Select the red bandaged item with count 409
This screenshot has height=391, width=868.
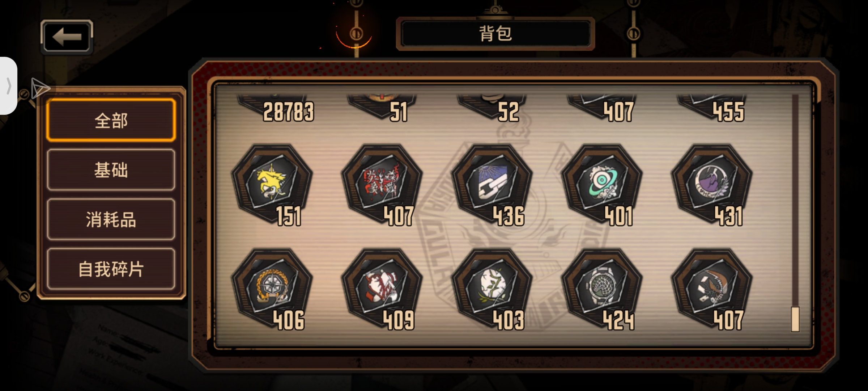point(382,288)
